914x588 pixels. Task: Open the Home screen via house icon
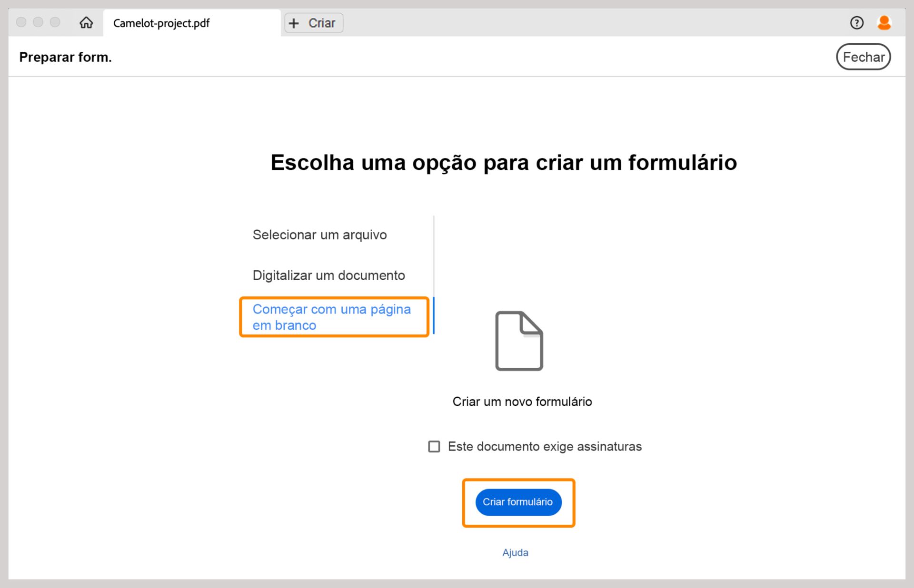[x=86, y=22]
